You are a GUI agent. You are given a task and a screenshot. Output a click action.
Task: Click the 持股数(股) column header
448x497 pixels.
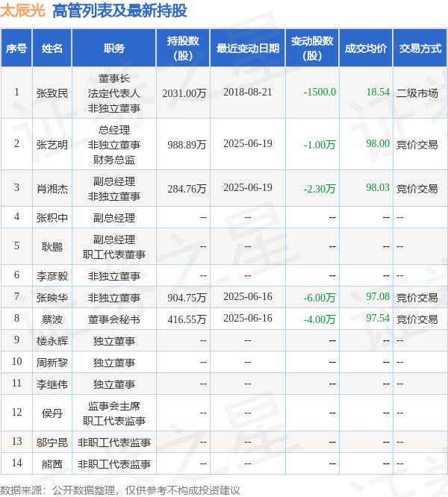[x=183, y=49]
